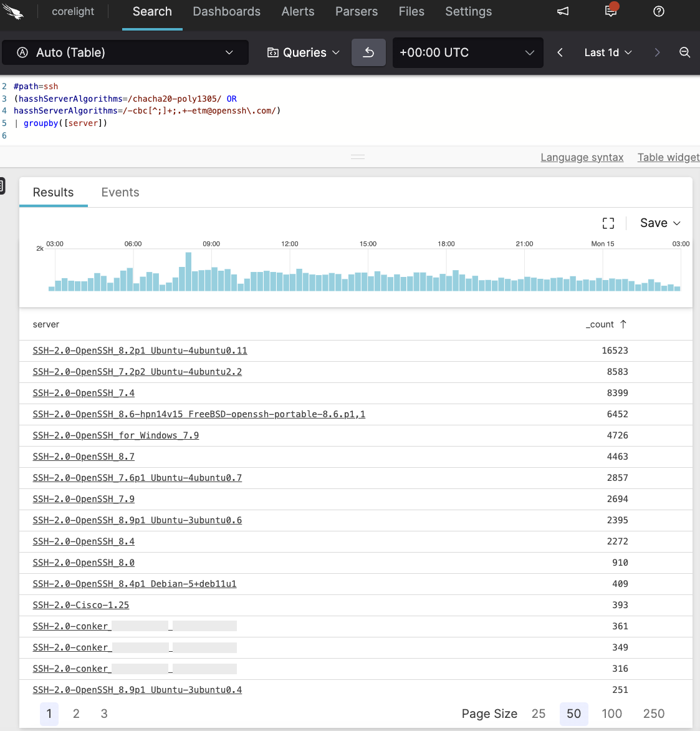Screen dimensions: 700x731
Task: Open the SSH-2.0-Cisco-1.25 server result link
Action: pos(80,604)
